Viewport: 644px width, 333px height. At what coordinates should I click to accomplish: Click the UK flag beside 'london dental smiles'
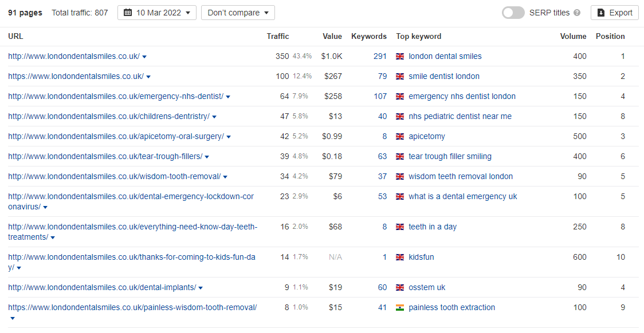coord(400,57)
